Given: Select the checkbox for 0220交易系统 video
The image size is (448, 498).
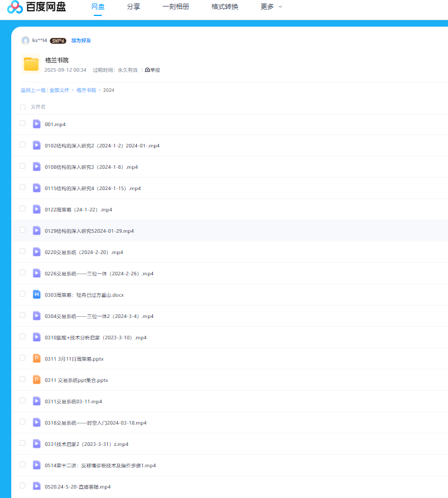Looking at the screenshot, I should [x=23, y=251].
